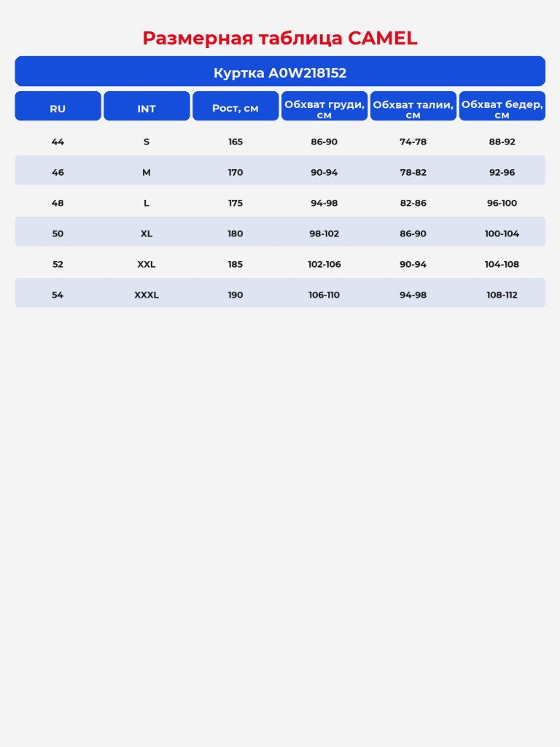
Task: Select RU size 50 cell
Action: (x=58, y=234)
